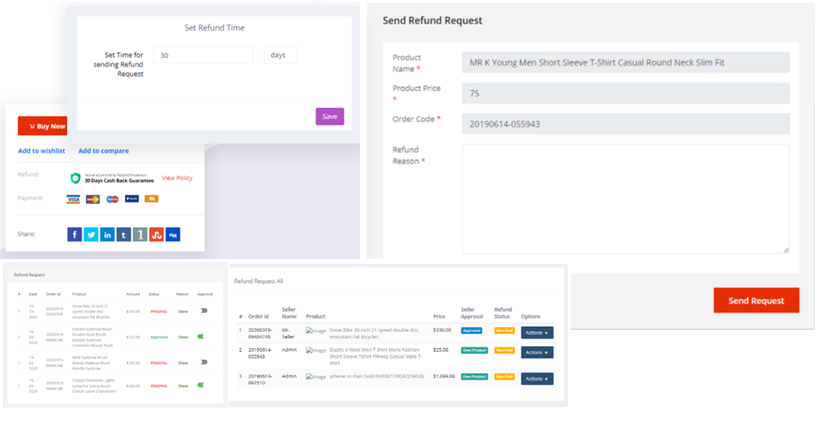825x422 pixels.
Task: Open Actions dropdown for Elastic V Neck T-Shirt
Action: [x=536, y=352]
